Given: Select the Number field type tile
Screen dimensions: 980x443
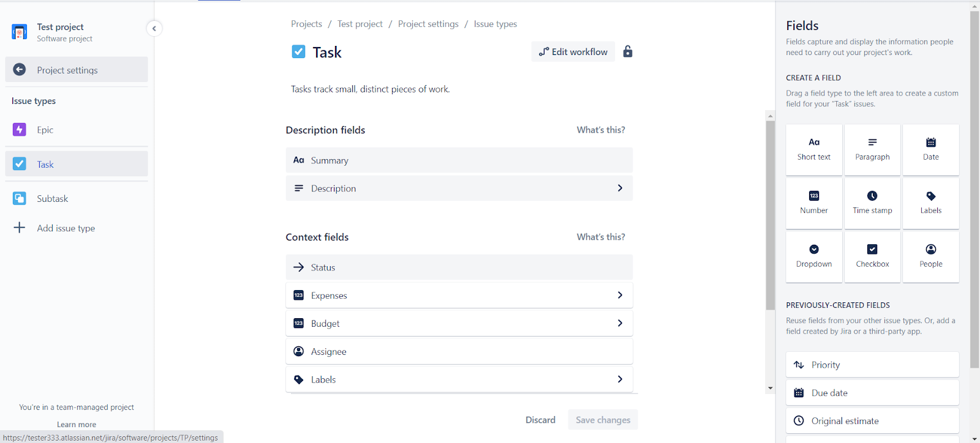Looking at the screenshot, I should point(814,203).
